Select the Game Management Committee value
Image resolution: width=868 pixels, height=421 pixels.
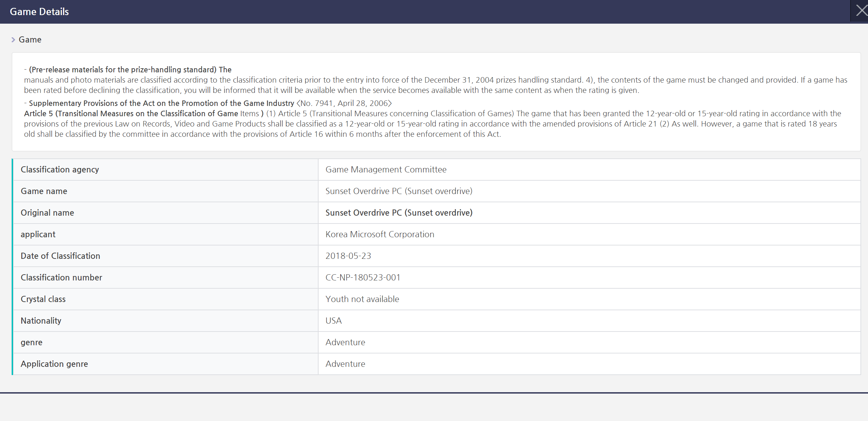pos(386,169)
